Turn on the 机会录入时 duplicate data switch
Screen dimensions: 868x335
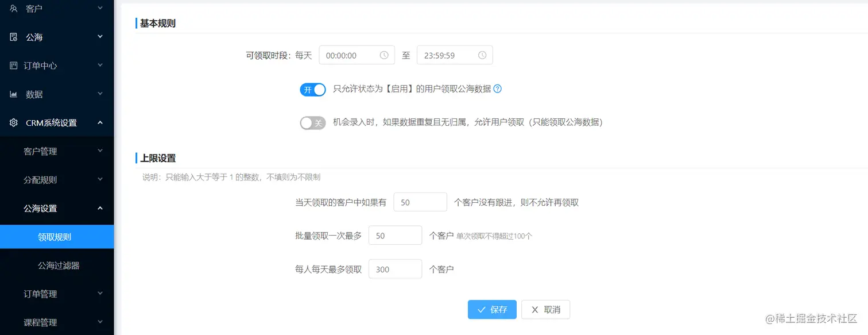coord(313,123)
